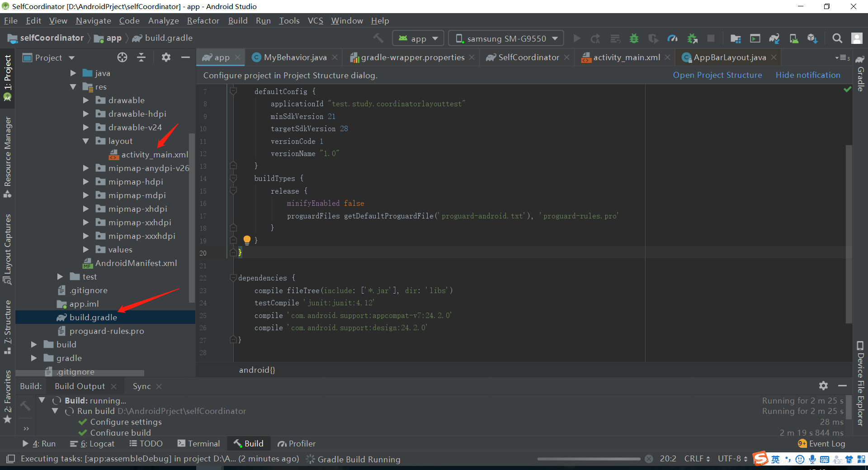Viewport: 868px width, 470px height.
Task: Debug the app using the bug icon
Action: (634, 38)
